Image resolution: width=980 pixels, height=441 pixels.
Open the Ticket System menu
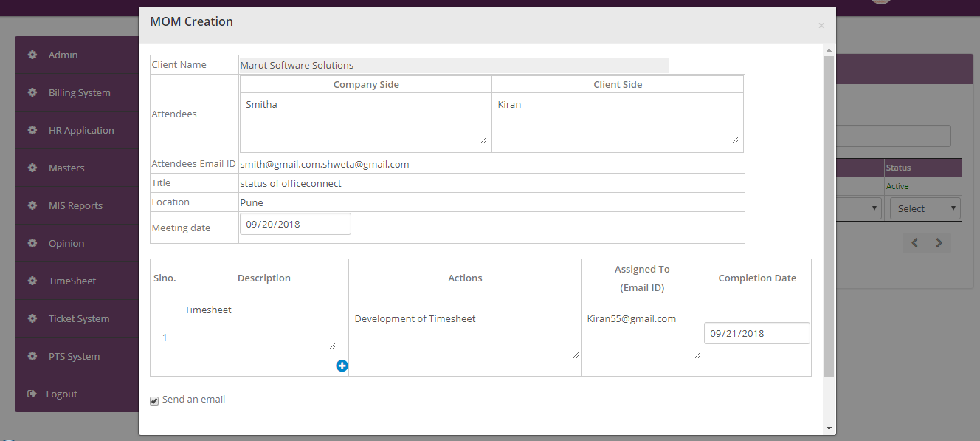pyautogui.click(x=78, y=318)
